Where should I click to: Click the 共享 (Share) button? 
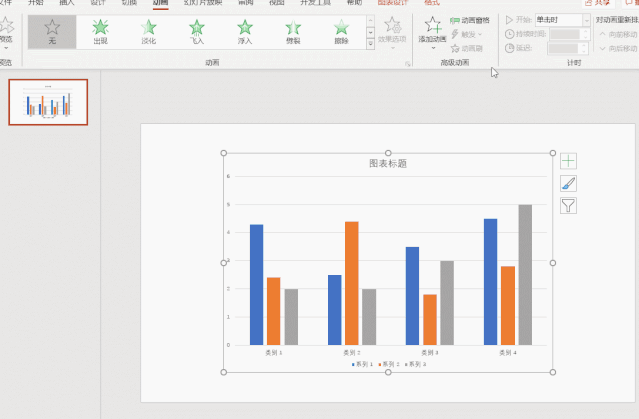598,3
